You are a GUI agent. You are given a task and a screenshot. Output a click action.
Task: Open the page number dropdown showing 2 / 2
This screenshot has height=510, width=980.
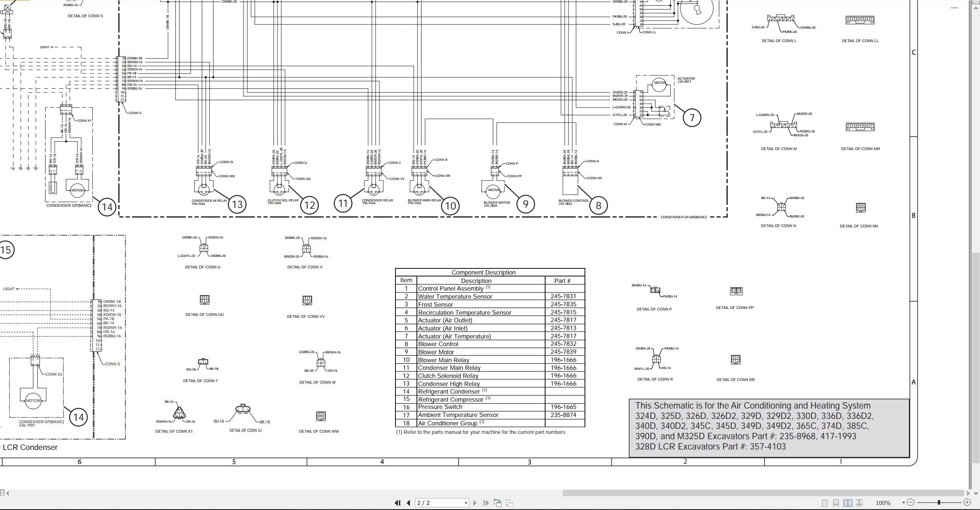pos(466,503)
